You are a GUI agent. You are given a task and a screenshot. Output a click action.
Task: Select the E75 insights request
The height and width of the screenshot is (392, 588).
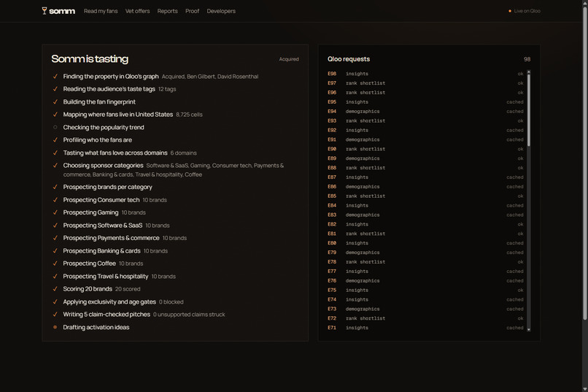425,290
